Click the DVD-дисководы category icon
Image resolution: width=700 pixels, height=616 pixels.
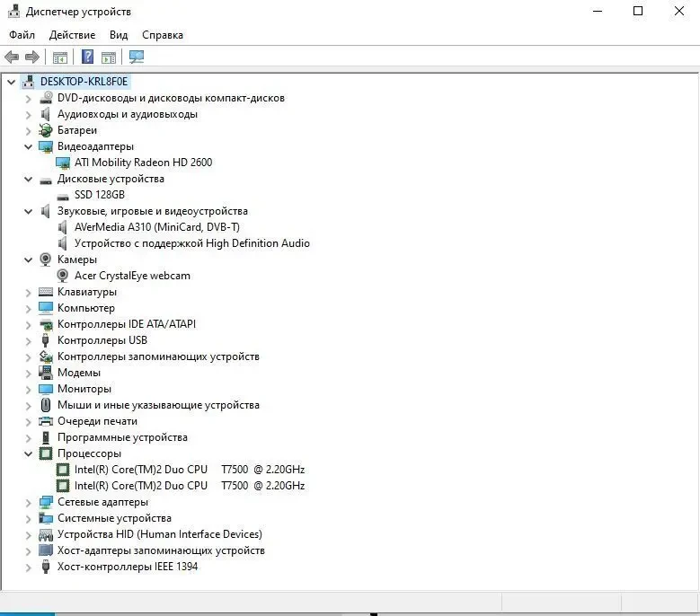click(x=46, y=98)
